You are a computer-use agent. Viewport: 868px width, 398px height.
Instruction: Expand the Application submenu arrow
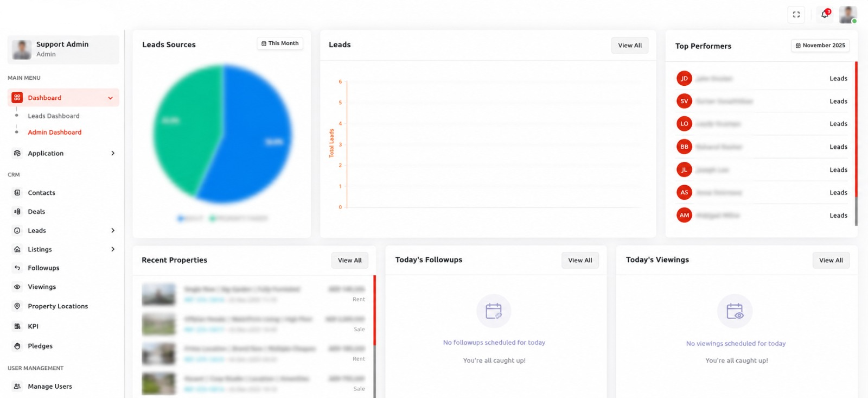coord(113,153)
